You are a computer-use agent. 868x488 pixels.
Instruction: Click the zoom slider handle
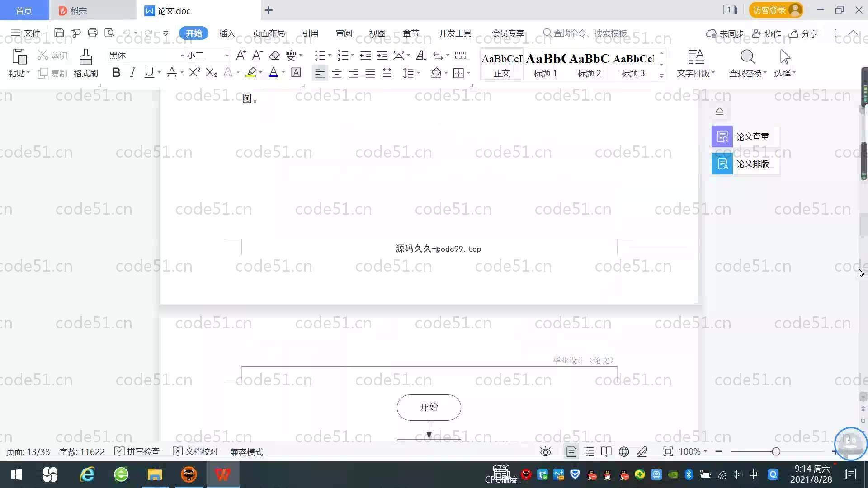tap(776, 451)
